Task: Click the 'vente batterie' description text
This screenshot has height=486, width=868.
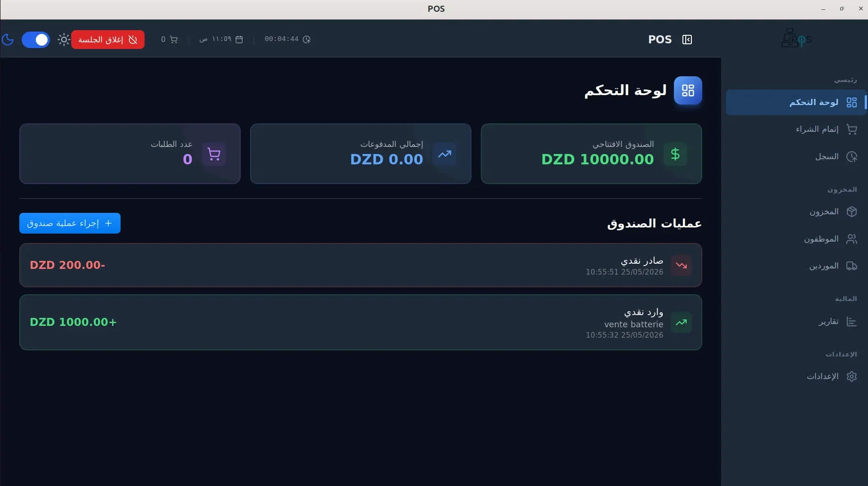Action: [634, 324]
